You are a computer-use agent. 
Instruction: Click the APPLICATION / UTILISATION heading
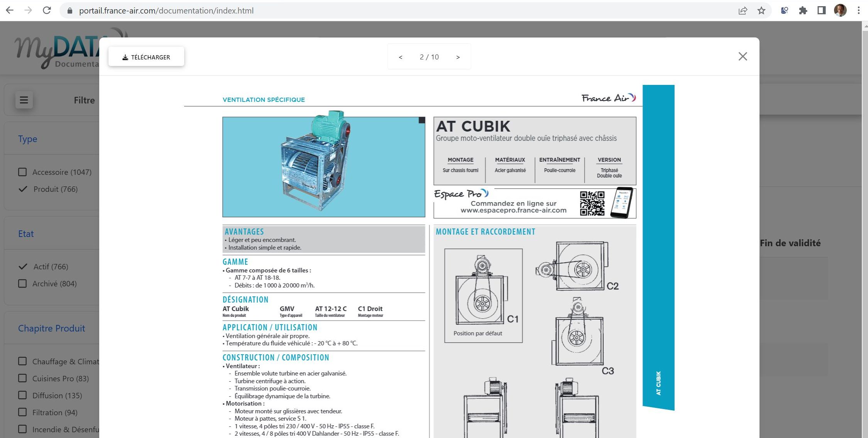pos(270,327)
